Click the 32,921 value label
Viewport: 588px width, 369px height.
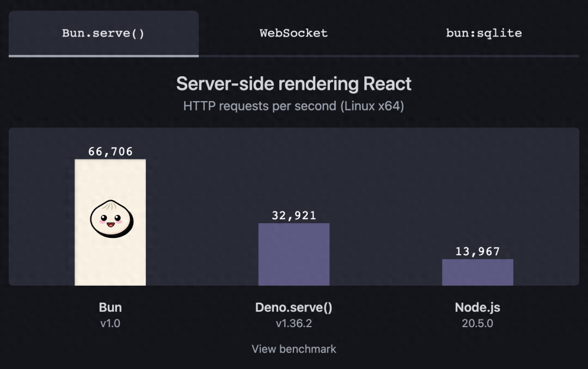pos(294,216)
